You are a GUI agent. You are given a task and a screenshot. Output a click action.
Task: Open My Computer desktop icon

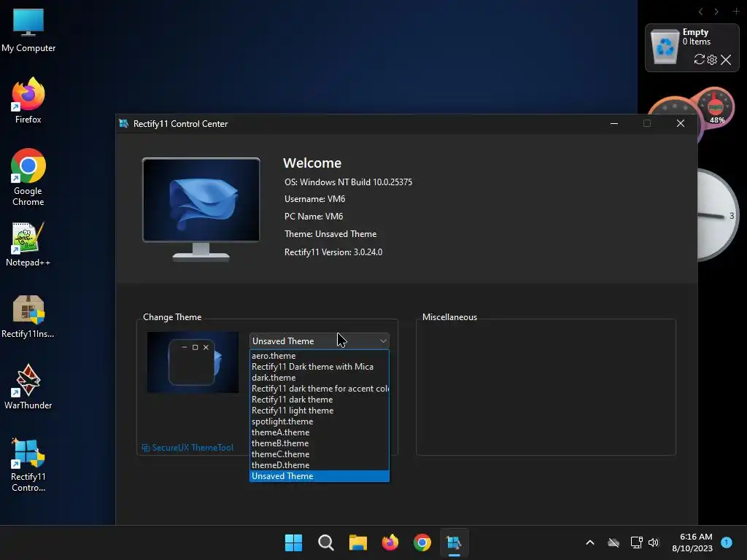click(x=28, y=30)
